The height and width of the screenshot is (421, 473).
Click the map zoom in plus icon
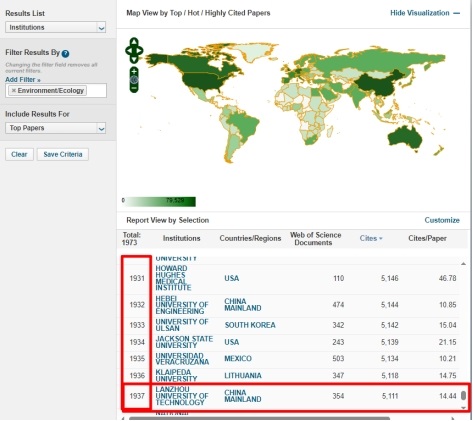coord(134,71)
